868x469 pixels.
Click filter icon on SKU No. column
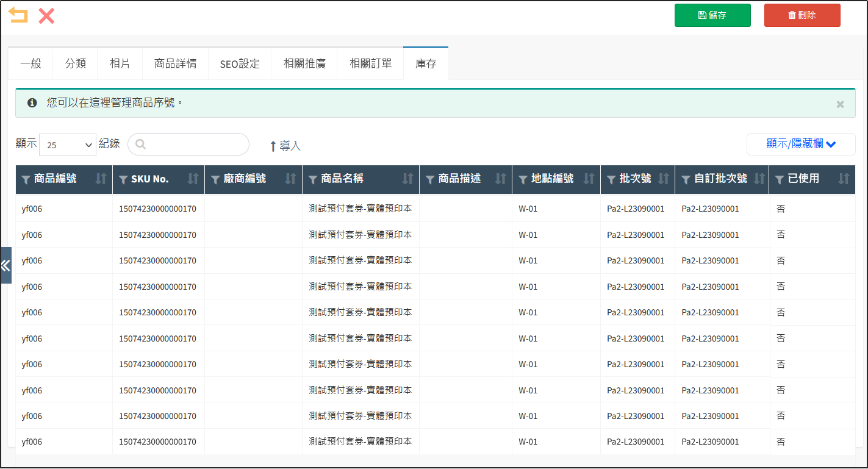[x=123, y=179]
